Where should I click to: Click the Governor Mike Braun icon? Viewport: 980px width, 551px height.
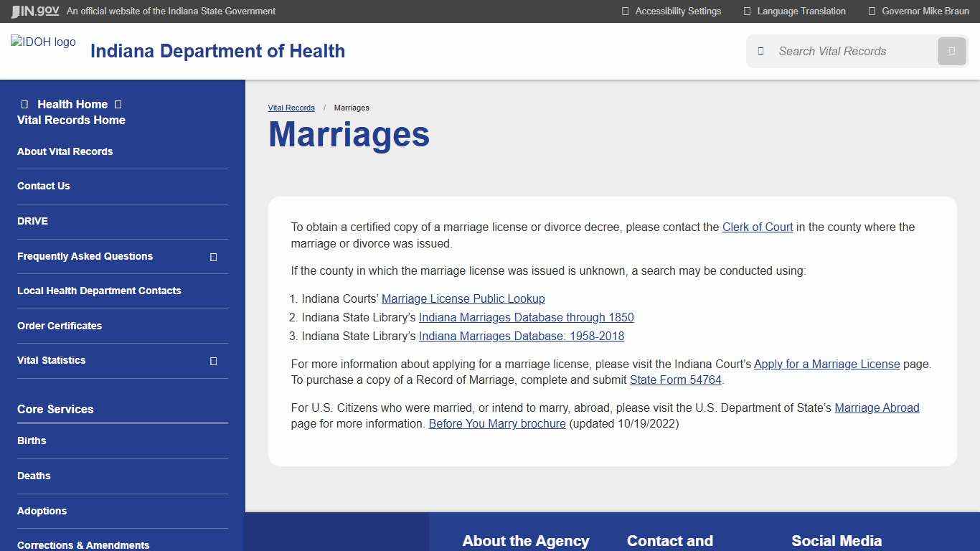(x=871, y=11)
